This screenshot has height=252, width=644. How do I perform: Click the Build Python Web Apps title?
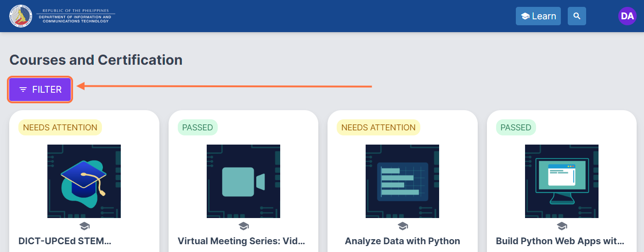pyautogui.click(x=560, y=241)
